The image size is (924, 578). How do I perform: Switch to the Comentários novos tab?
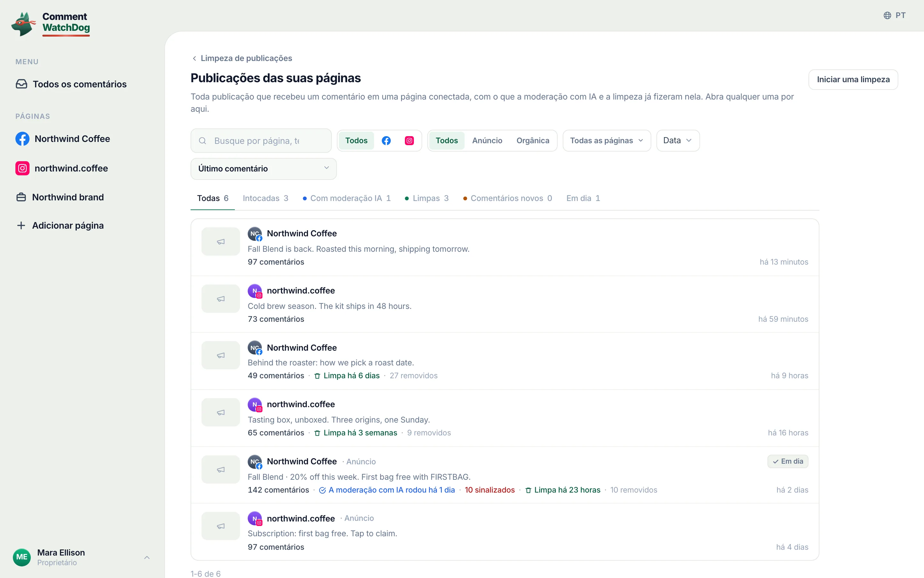(x=508, y=198)
